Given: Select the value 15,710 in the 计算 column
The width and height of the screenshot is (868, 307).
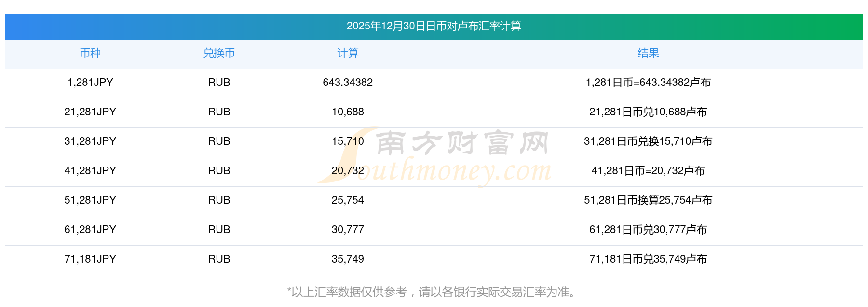Looking at the screenshot, I should pyautogui.click(x=348, y=141).
